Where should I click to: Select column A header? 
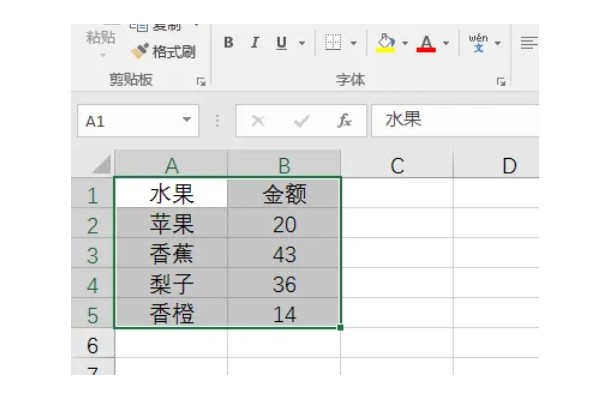click(171, 165)
